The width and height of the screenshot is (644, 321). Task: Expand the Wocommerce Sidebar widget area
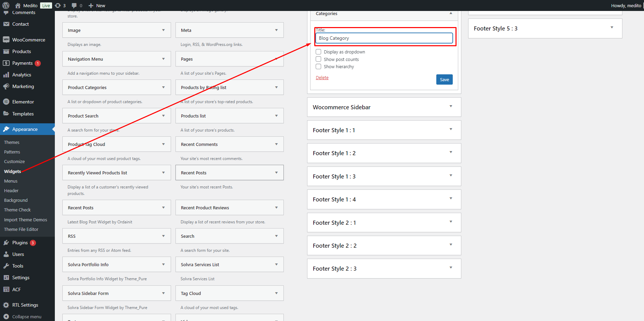[x=451, y=107]
